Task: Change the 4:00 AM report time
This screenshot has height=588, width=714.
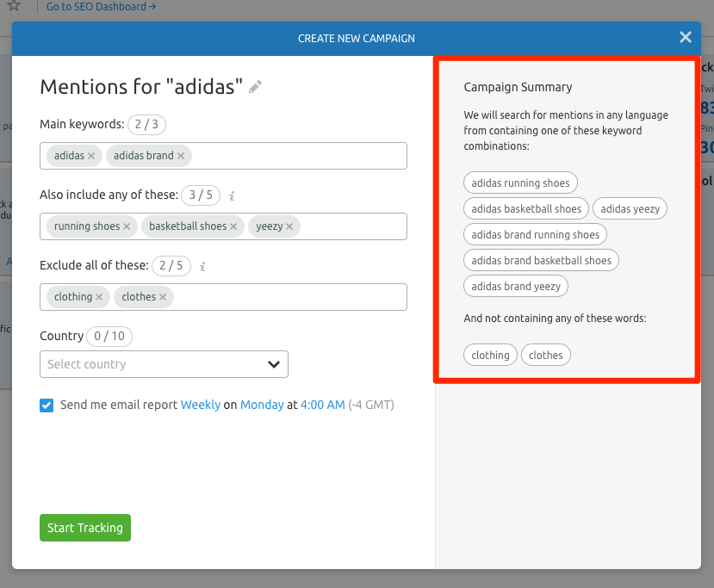Action: click(x=322, y=405)
